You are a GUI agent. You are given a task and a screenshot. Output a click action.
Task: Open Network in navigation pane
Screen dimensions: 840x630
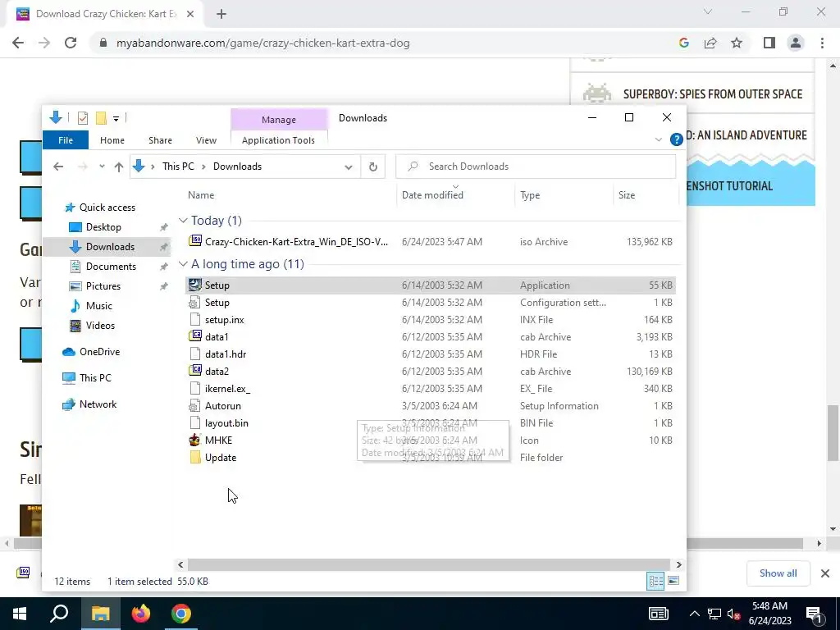point(98,404)
